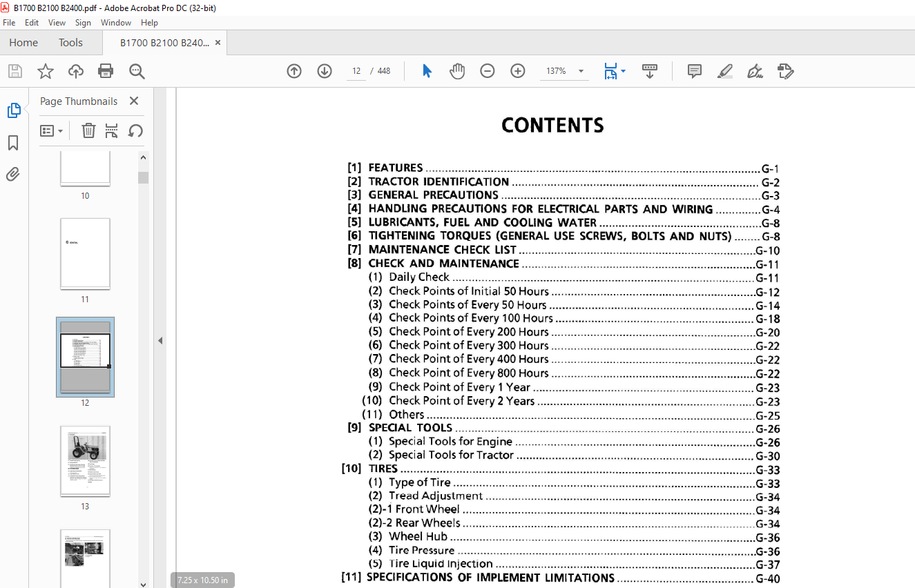The width and height of the screenshot is (915, 588).
Task: Click the TRACTOR IDENTIFICATION contents entry
Action: coord(563,182)
